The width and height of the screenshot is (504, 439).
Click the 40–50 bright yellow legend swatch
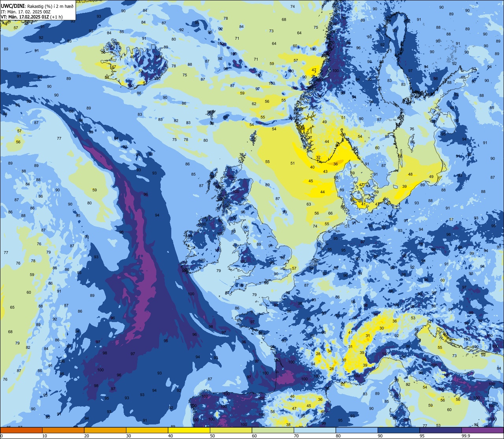click(x=189, y=430)
